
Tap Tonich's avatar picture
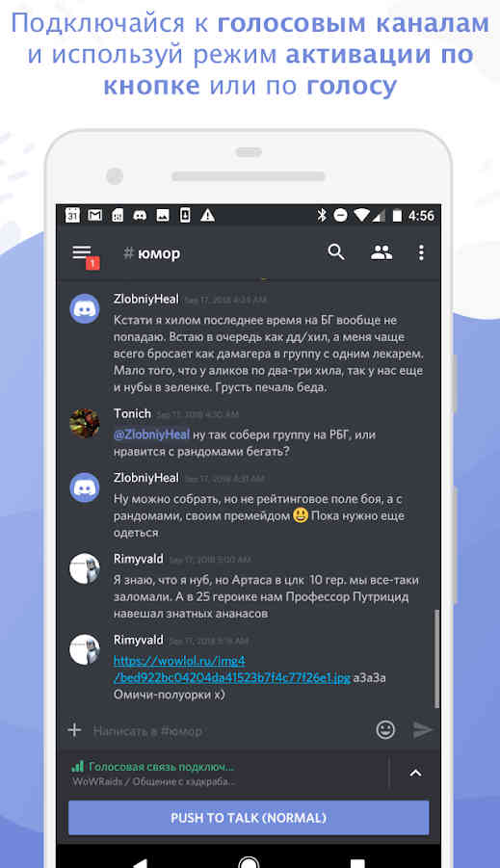tap(85, 424)
